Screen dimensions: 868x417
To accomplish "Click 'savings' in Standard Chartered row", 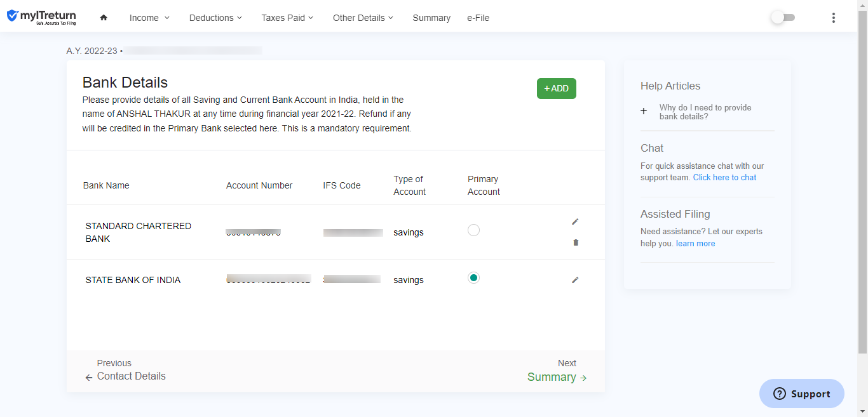I will coord(409,232).
